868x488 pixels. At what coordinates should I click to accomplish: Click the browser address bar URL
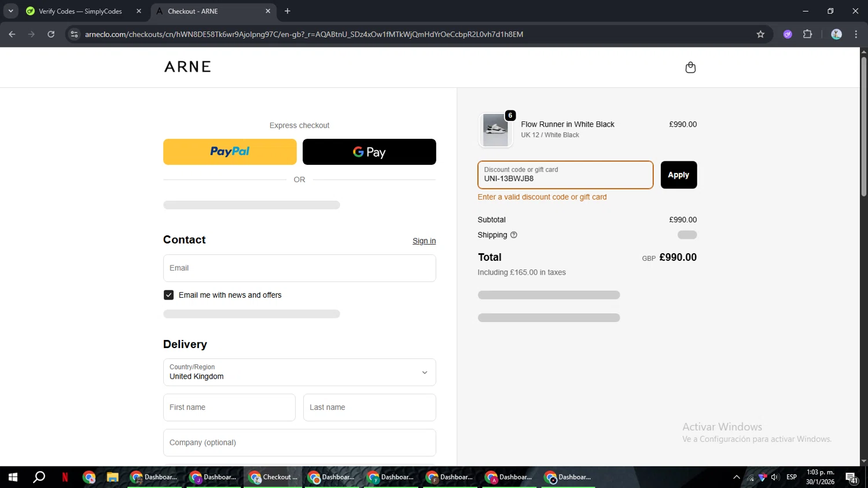[304, 34]
